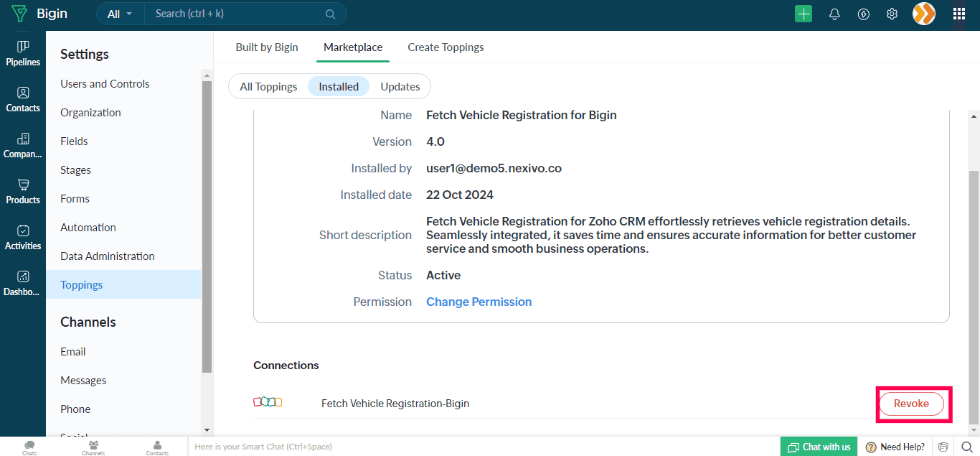Select Toppings in the settings sidebar
The image size is (980, 456).
123,284
